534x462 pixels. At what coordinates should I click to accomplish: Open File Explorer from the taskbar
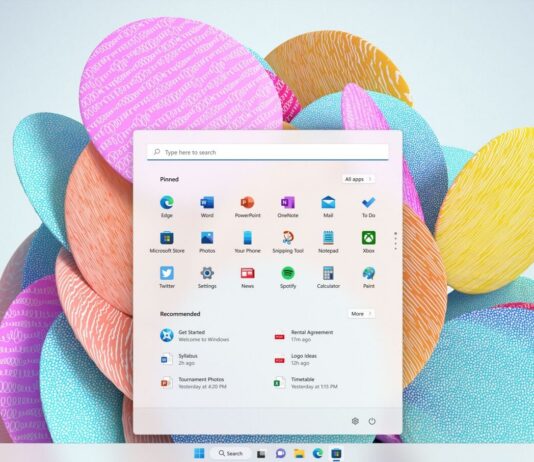[x=299, y=453]
